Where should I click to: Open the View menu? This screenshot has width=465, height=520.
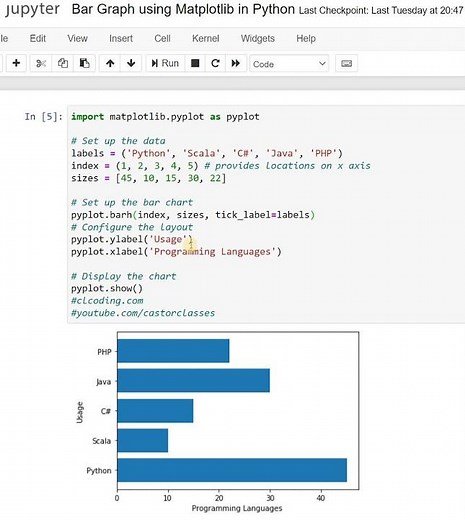77,38
